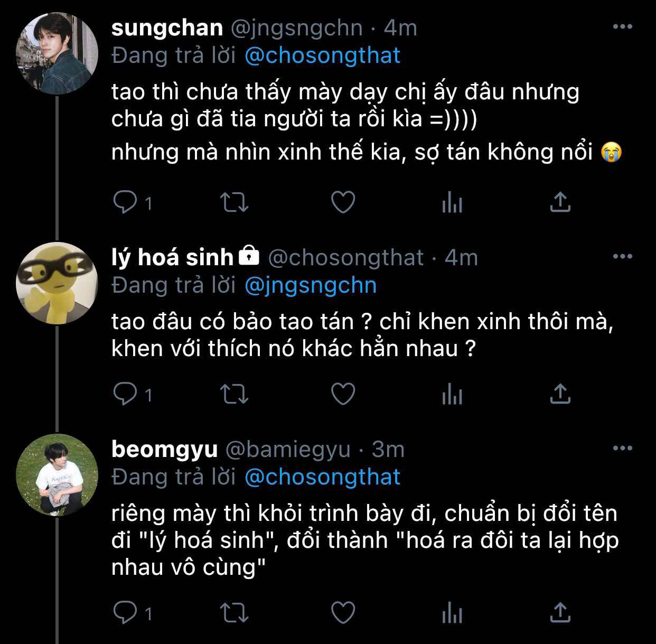This screenshot has height=644, width=656.
Task: Reply to sungchan's tweet
Action: click(x=126, y=202)
